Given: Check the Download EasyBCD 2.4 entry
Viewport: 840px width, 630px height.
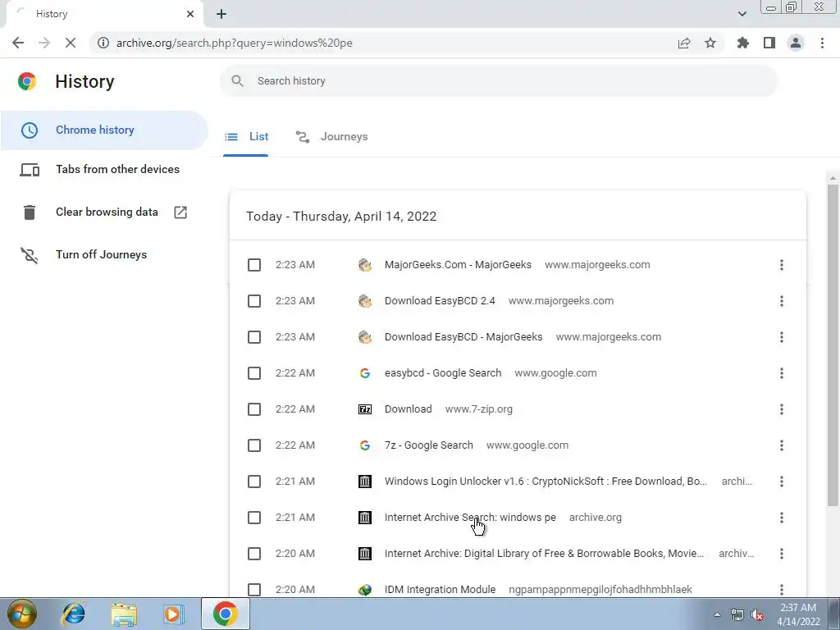Looking at the screenshot, I should click(254, 301).
